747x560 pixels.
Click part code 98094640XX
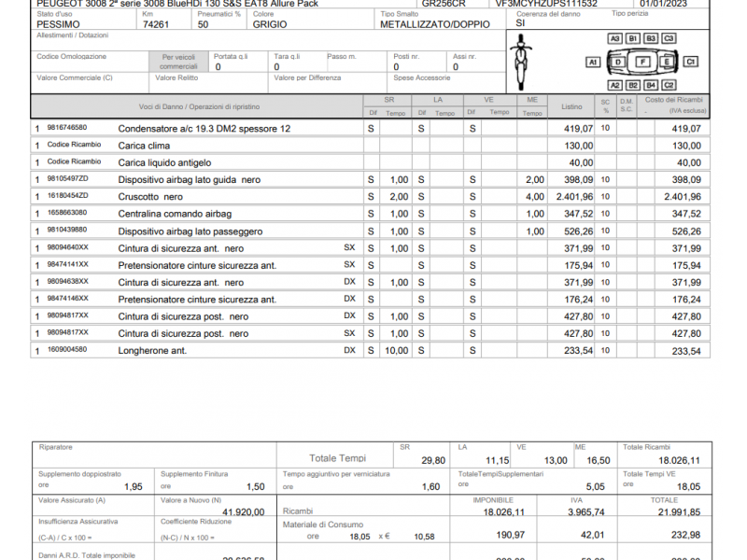67,247
